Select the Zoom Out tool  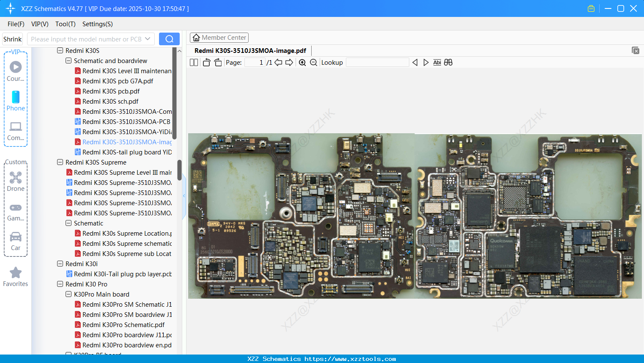[313, 62]
